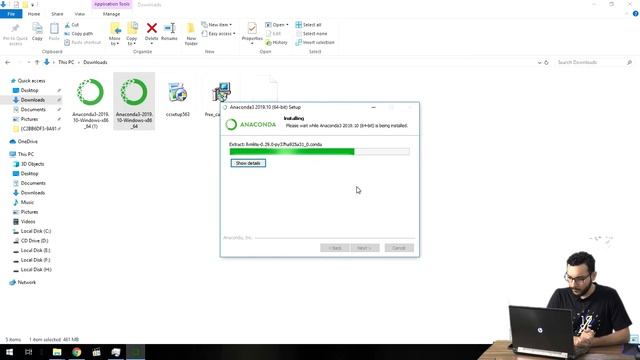Open Local Disk (H:)
Screen dimensions: 640x360
click(x=36, y=270)
